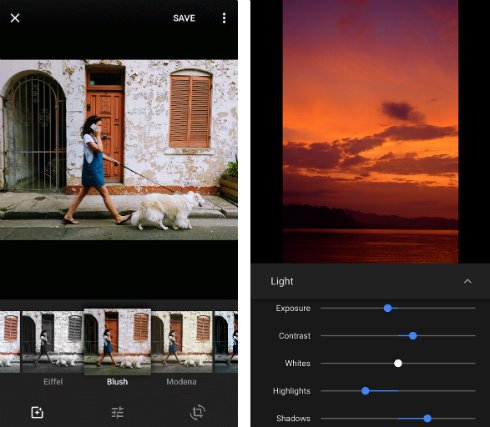
Task: Click the Light section header label
Action: click(282, 281)
